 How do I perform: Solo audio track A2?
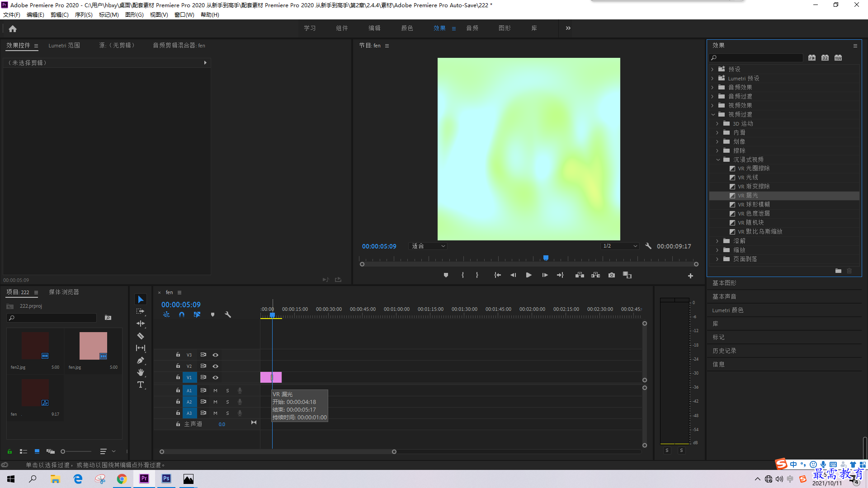(x=227, y=402)
